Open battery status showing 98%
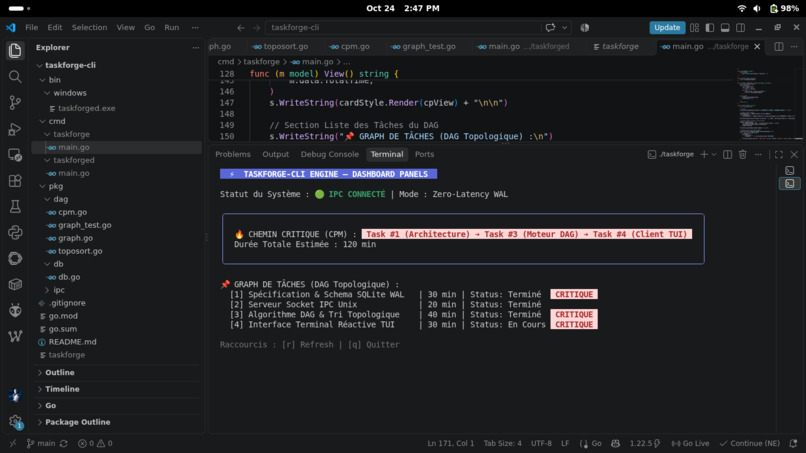Screen dimensions: 806x453 tap(784, 8)
